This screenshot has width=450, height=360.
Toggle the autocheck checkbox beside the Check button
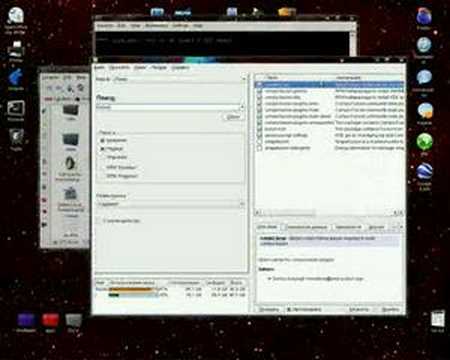tap(290, 310)
